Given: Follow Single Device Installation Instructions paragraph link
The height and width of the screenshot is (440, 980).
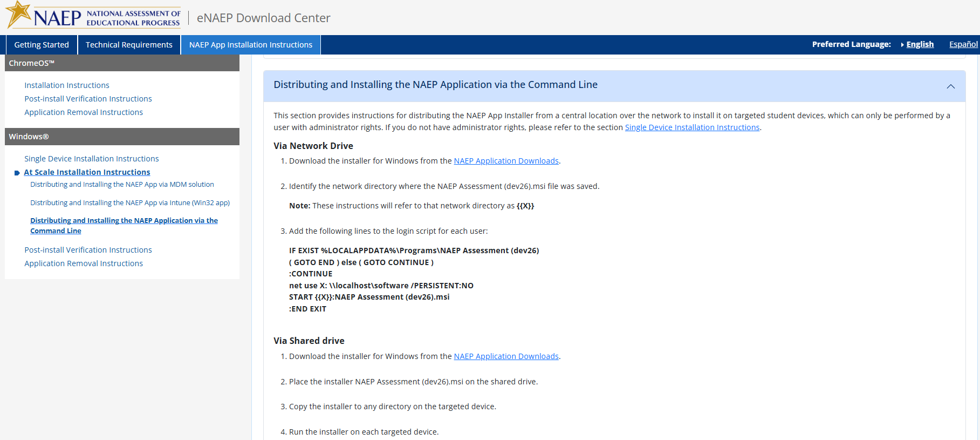Looking at the screenshot, I should pos(692,127).
